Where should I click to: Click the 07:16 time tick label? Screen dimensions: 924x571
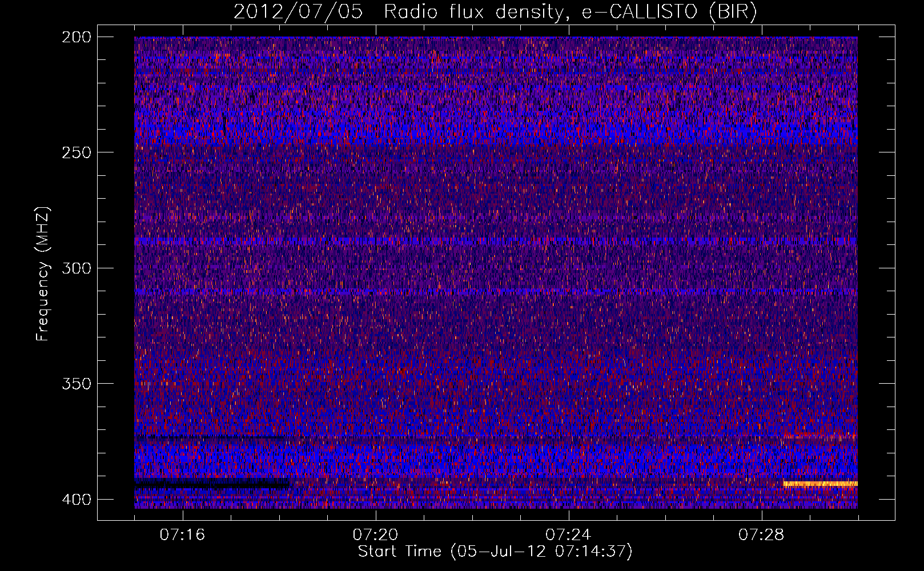[182, 535]
